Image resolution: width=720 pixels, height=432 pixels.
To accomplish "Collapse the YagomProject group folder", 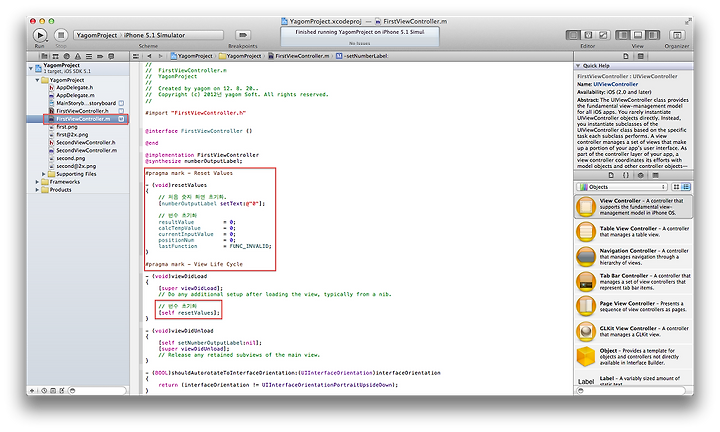I will 38,80.
